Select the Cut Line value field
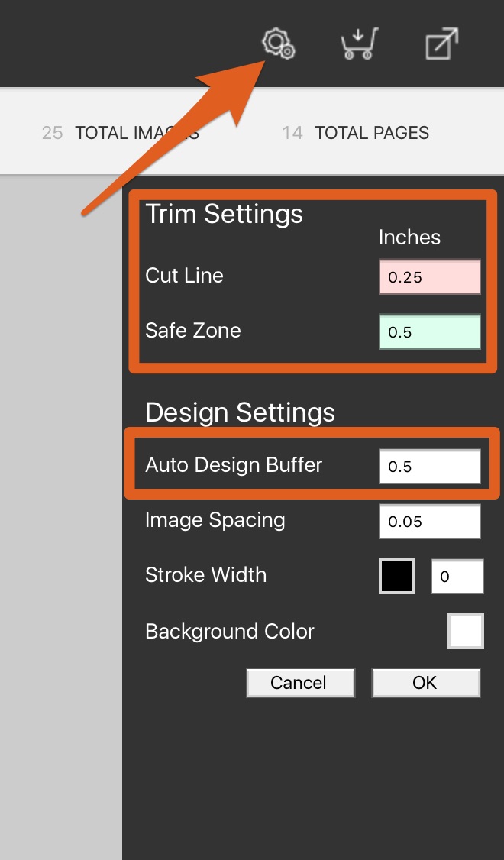Image resolution: width=504 pixels, height=860 pixels. 429,277
